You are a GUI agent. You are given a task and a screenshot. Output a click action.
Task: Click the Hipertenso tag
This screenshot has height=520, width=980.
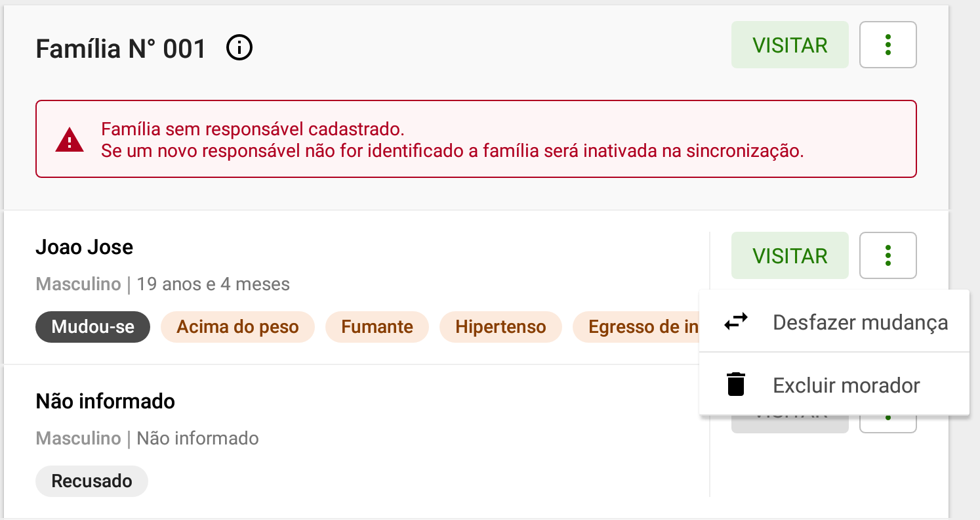[x=500, y=327]
